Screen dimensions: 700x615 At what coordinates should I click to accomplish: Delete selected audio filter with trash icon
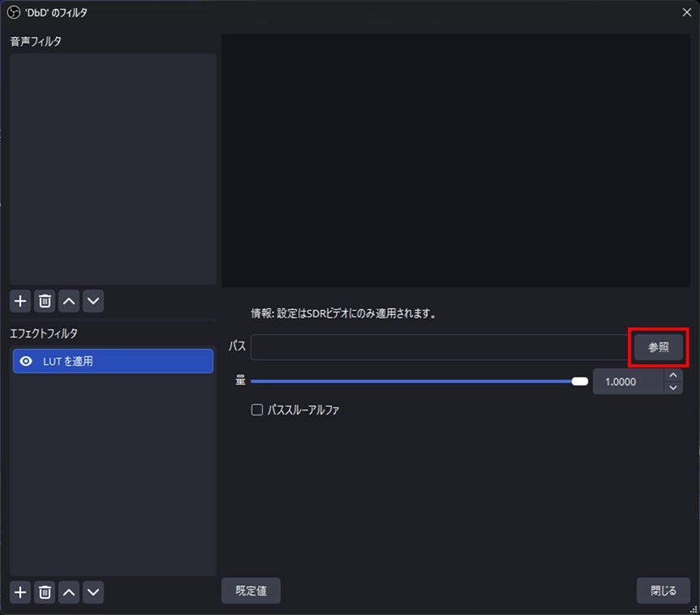tap(45, 301)
